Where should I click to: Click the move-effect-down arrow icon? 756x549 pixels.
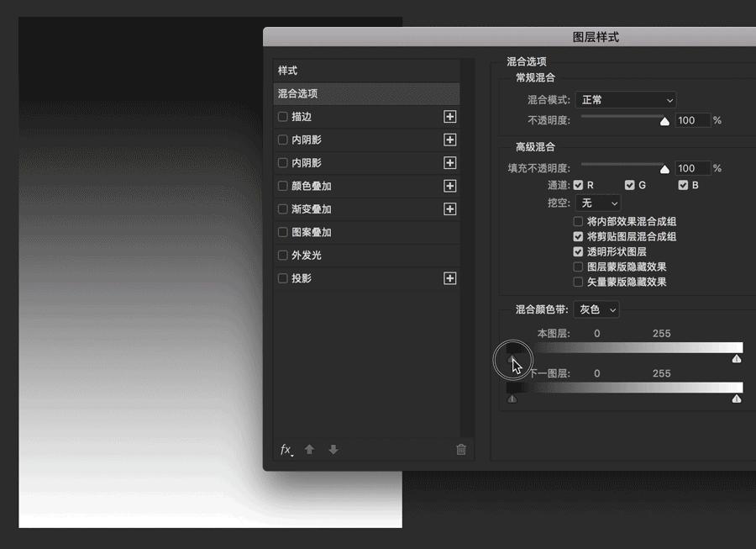(x=333, y=450)
